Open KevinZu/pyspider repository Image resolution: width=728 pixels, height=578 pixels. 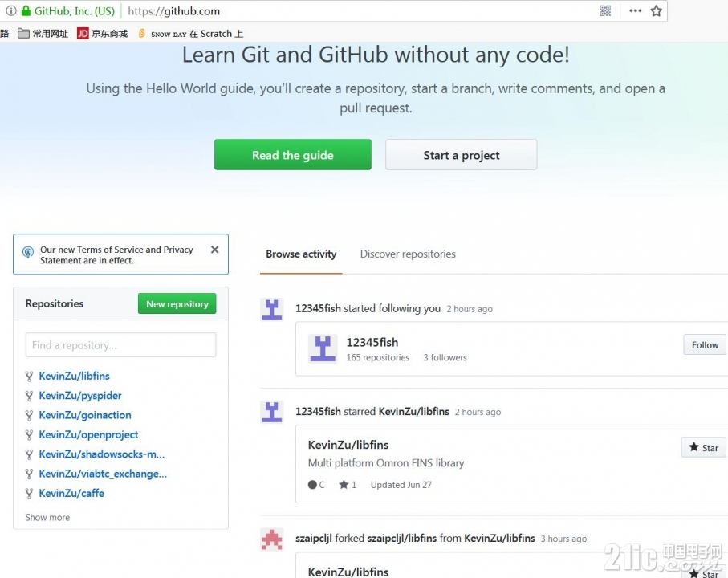80,396
